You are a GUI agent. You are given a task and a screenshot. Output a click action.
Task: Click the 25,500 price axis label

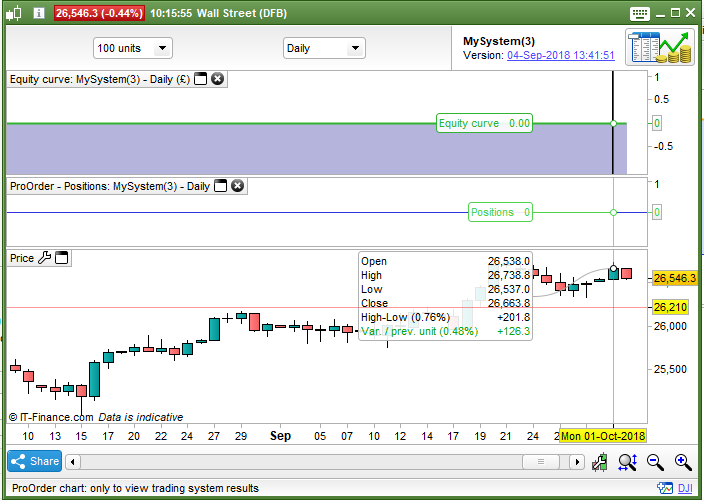point(670,369)
